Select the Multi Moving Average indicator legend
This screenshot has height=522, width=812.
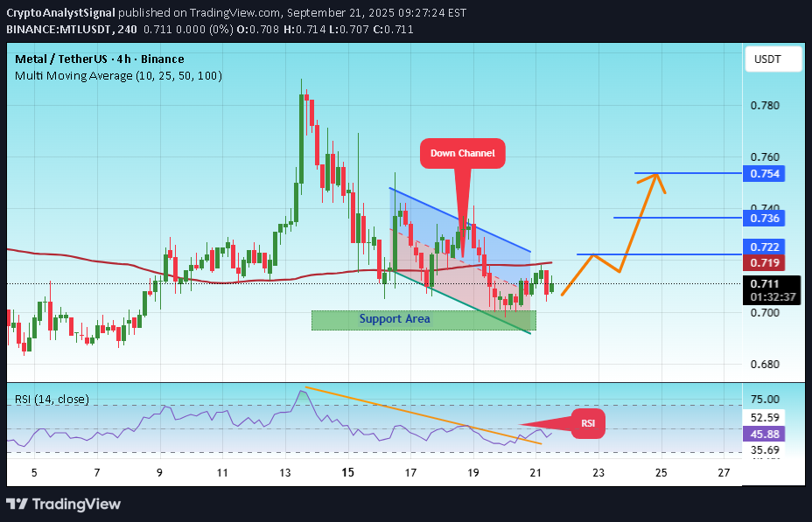click(118, 75)
